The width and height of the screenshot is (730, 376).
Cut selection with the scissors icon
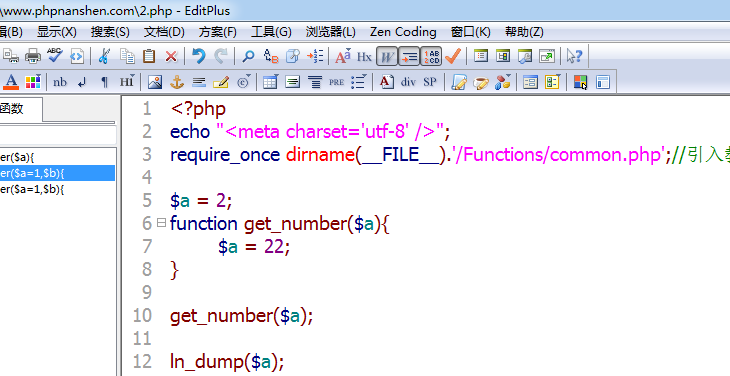(104, 56)
